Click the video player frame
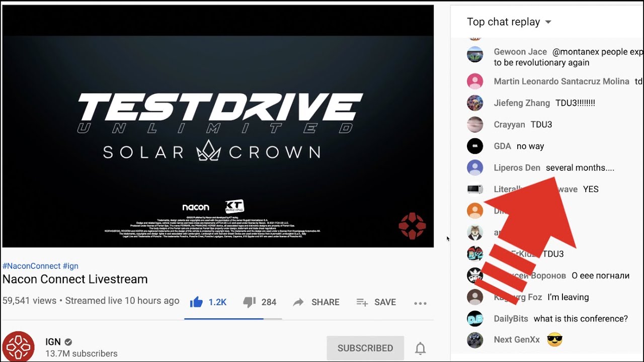 click(x=218, y=126)
